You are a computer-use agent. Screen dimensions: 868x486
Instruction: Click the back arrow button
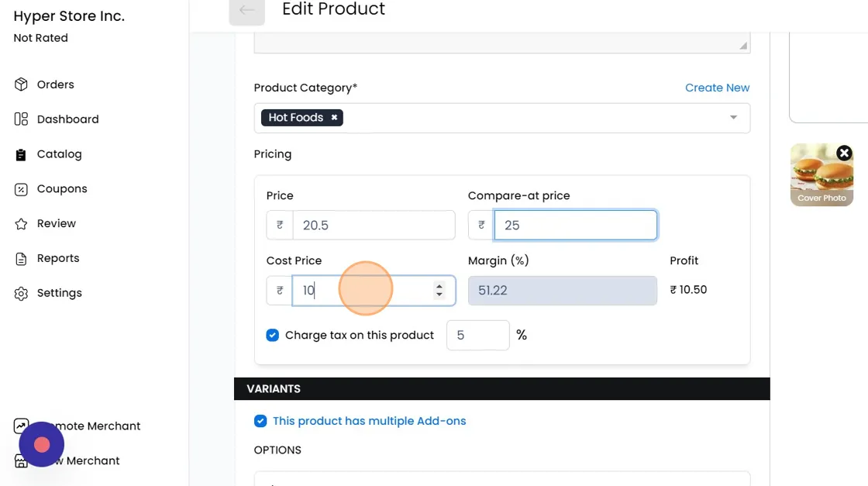(x=246, y=10)
